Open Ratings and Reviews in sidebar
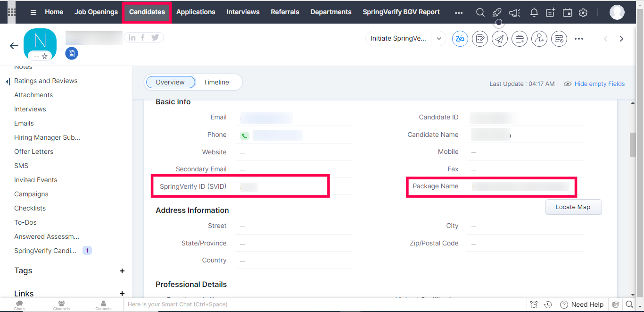This screenshot has width=644, height=312. 46,81
